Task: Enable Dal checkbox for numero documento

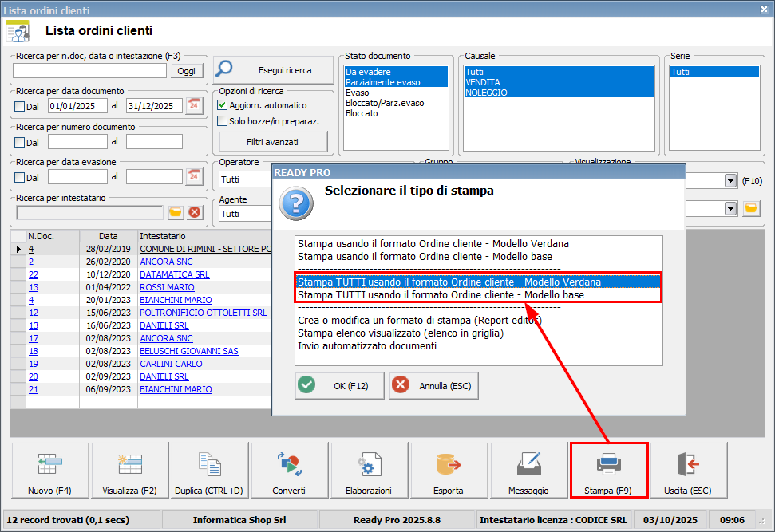Action: click(20, 142)
